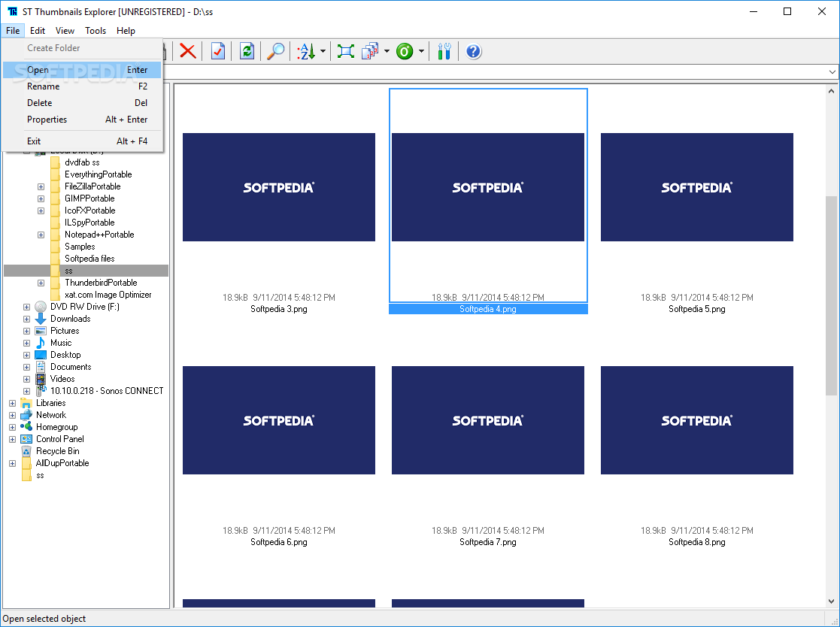The width and height of the screenshot is (840, 627).
Task: Select xat.com Image Optimizer folder
Action: 108,295
